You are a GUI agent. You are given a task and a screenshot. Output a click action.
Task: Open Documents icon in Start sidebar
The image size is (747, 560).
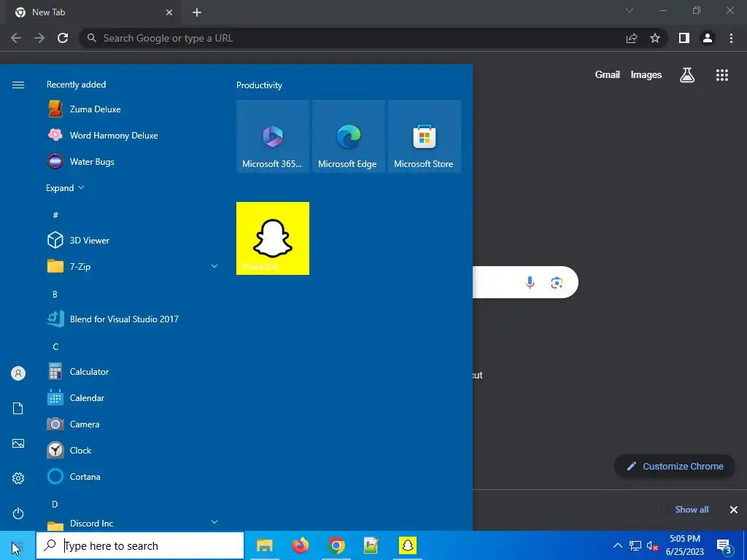[x=18, y=408]
